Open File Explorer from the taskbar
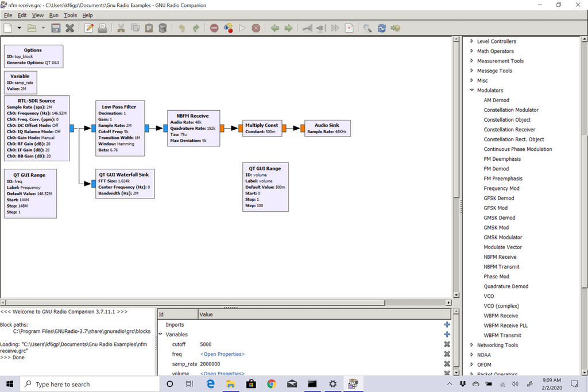588x392 pixels. [x=230, y=384]
